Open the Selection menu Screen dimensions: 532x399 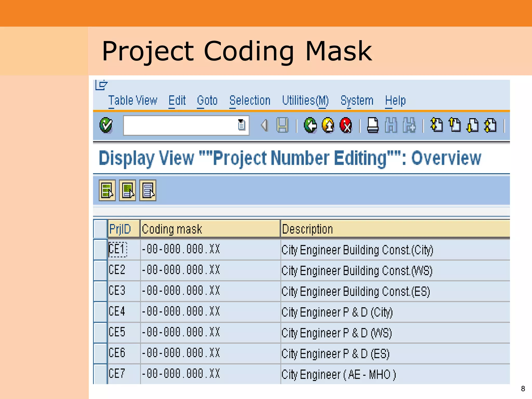[x=250, y=101]
